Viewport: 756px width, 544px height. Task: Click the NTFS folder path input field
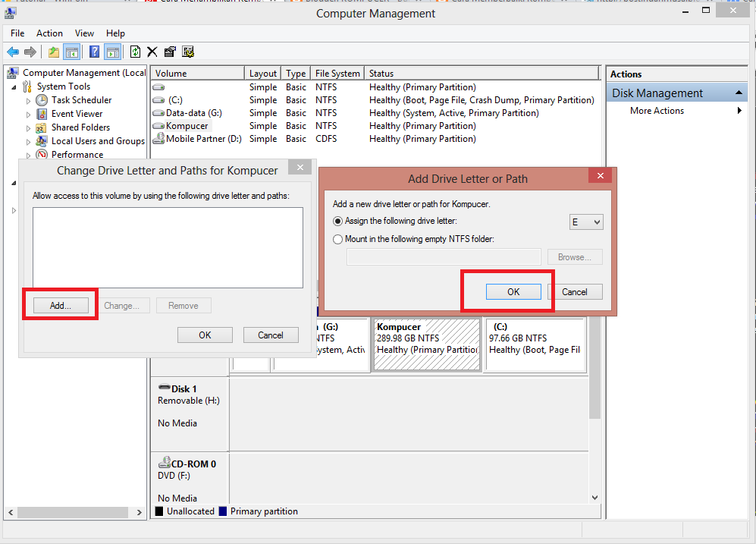444,257
